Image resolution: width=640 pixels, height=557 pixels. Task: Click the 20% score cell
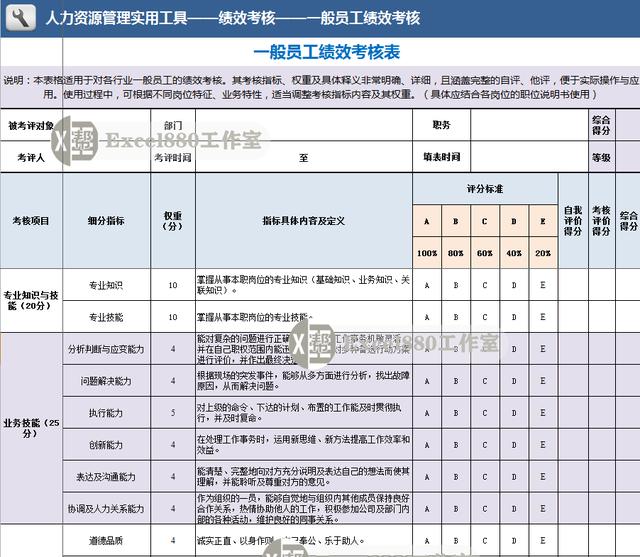click(x=543, y=253)
